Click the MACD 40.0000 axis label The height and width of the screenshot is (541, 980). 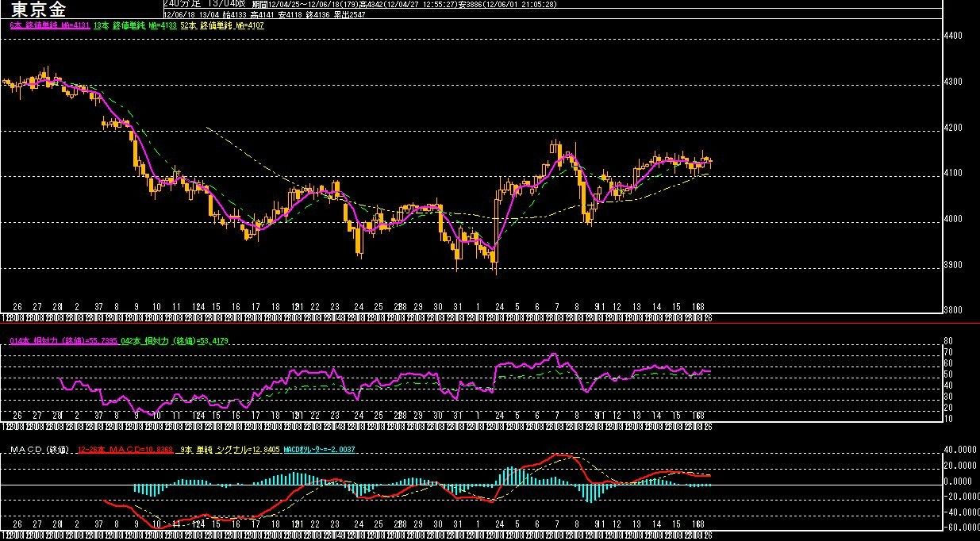959,449
